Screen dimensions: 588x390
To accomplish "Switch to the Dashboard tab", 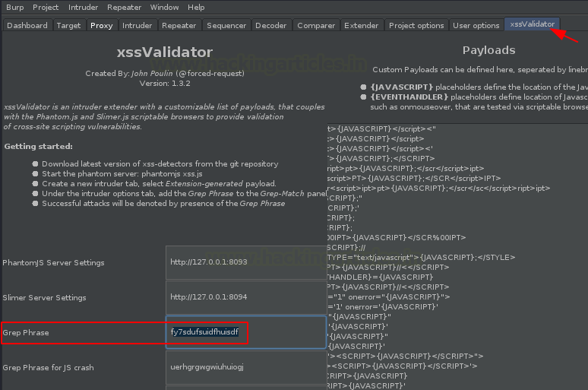I will click(27, 25).
